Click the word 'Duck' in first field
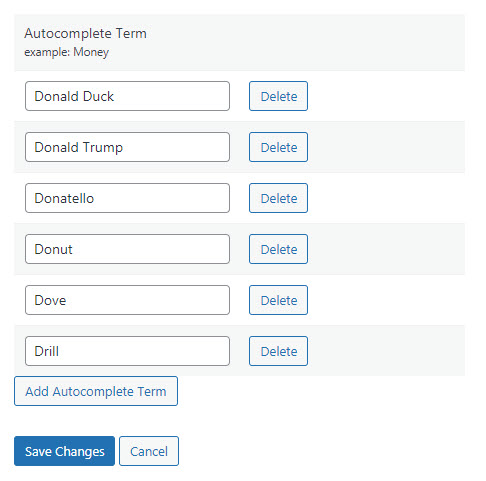486x481 pixels. pos(98,96)
